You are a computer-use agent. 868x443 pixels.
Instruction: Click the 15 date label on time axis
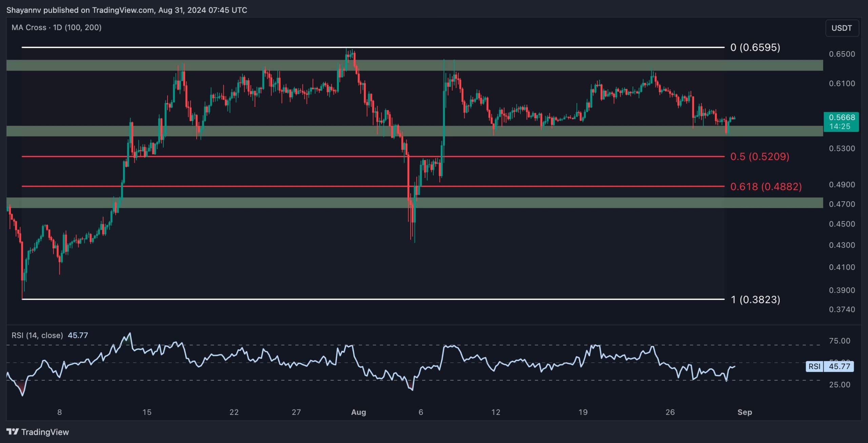point(146,412)
